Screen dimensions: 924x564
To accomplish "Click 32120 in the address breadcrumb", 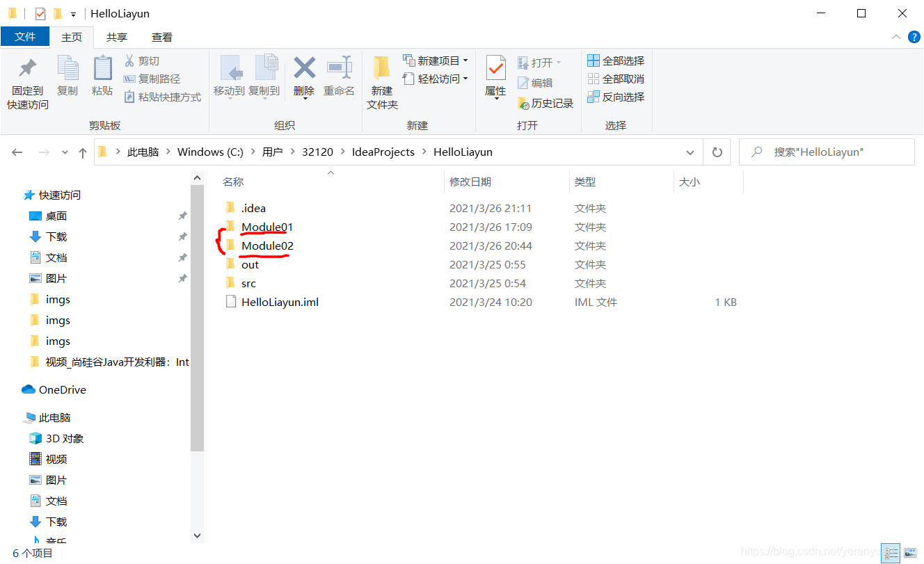I will tap(317, 152).
